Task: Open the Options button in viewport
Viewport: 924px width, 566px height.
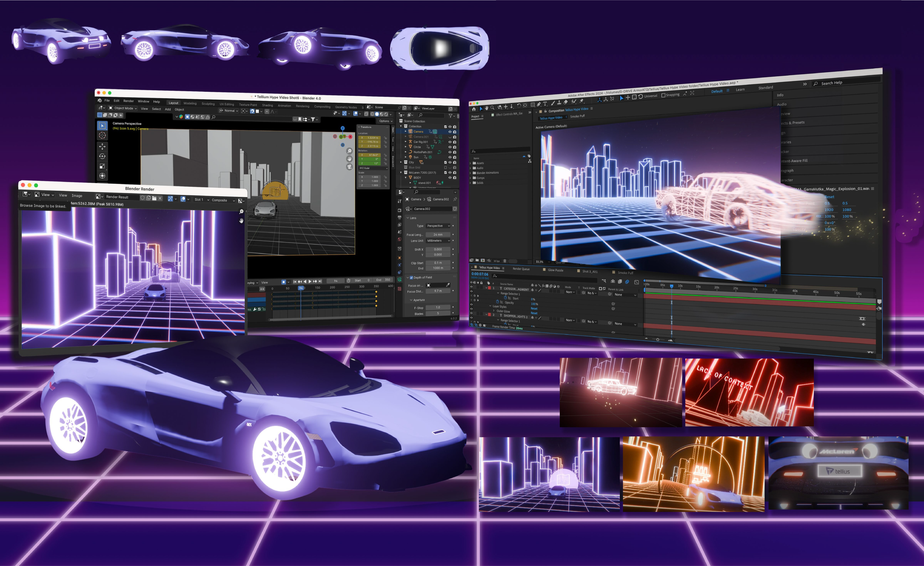Action: 385,121
